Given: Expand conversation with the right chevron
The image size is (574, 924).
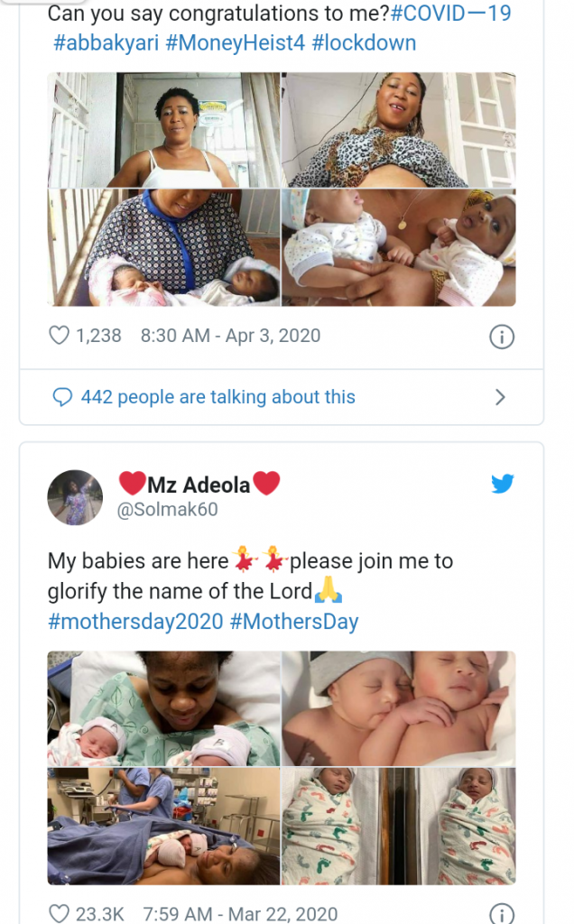Looking at the screenshot, I should pyautogui.click(x=501, y=397).
